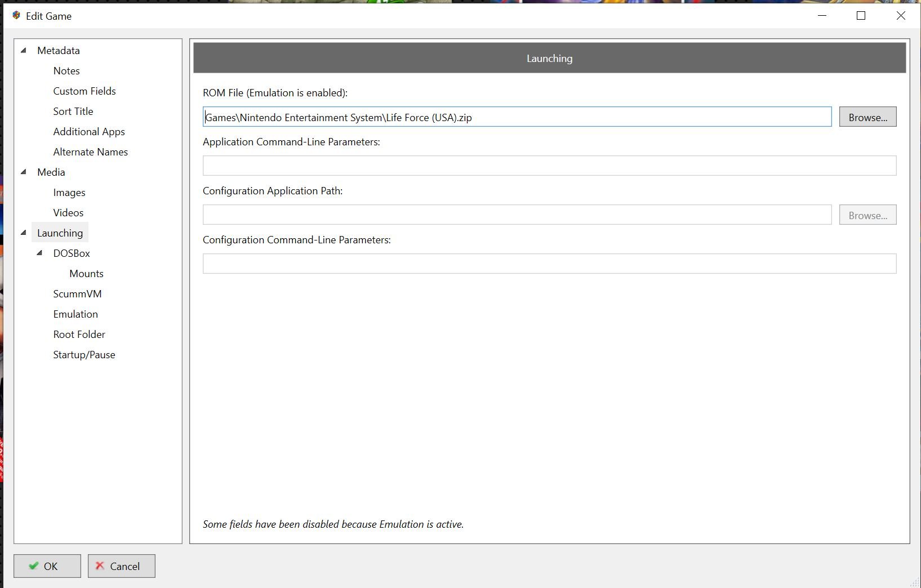Maximize the Edit Game window
The height and width of the screenshot is (588, 921).
pyautogui.click(x=861, y=15)
